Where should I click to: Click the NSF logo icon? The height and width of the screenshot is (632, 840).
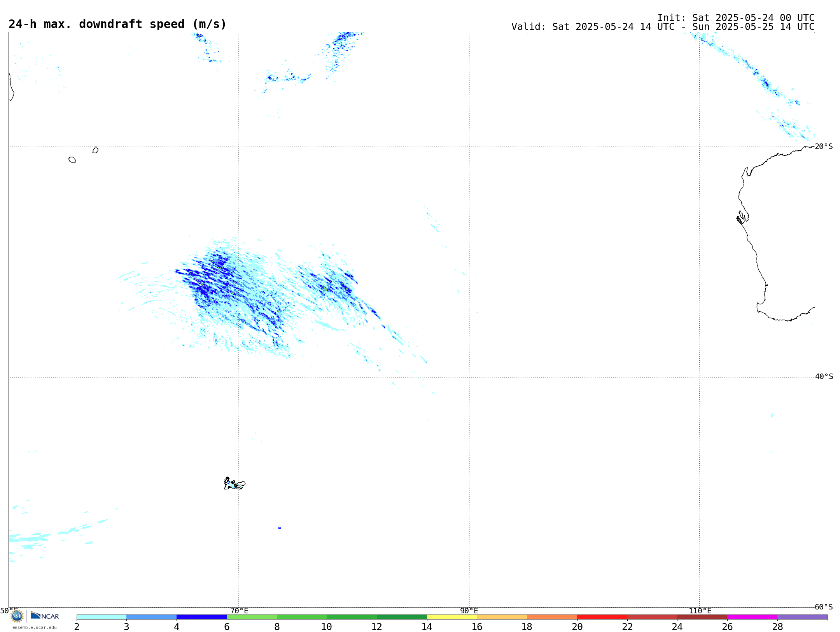[17, 616]
